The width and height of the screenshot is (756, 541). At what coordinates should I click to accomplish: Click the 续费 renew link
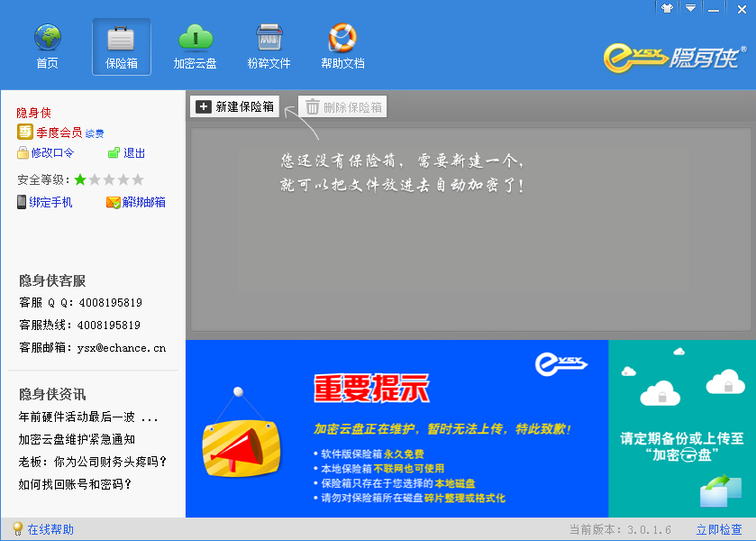[x=95, y=133]
